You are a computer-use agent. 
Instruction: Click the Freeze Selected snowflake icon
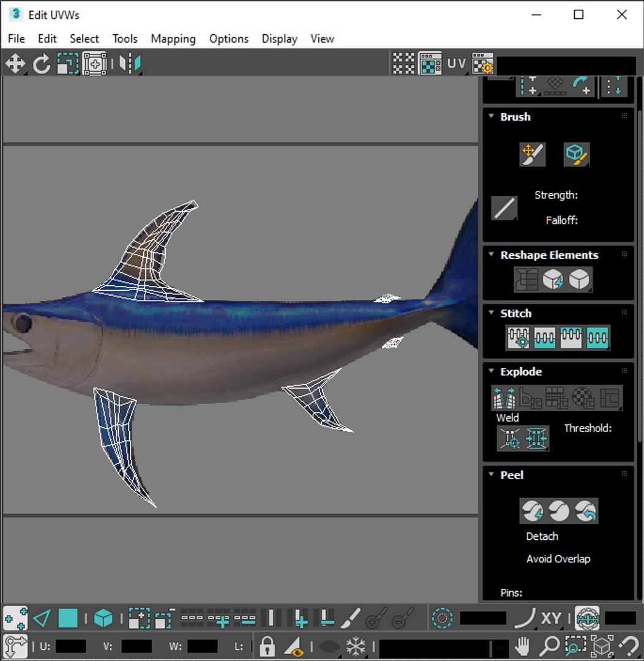coord(356,646)
